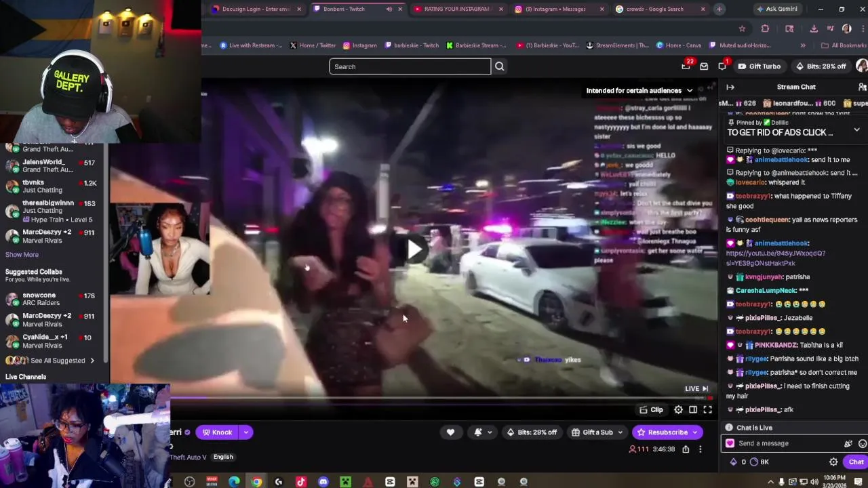Viewport: 868px width, 488px height.
Task: Open the Home - Canva bookmark
Action: (678, 45)
